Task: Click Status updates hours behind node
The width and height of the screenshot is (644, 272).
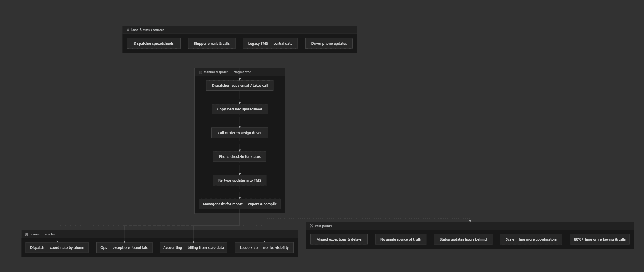Action: coord(463,239)
